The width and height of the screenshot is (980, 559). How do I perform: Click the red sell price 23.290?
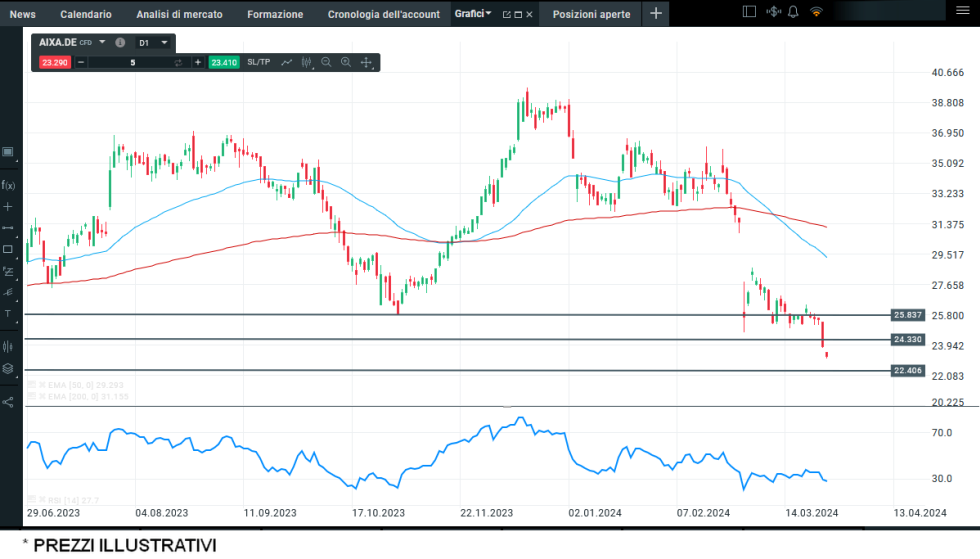click(55, 63)
